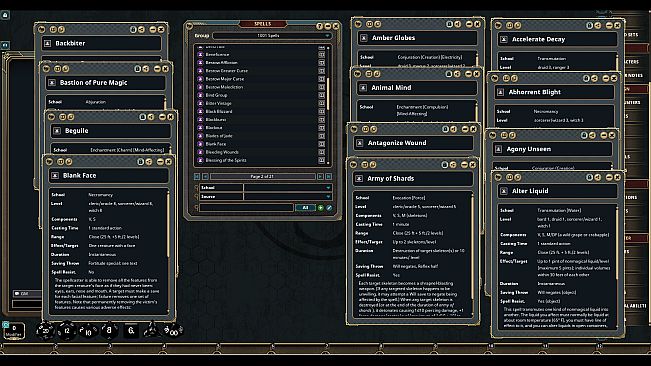Click share icon in Amber Globes window
The height and width of the screenshot is (366, 651).
coord(457,24)
